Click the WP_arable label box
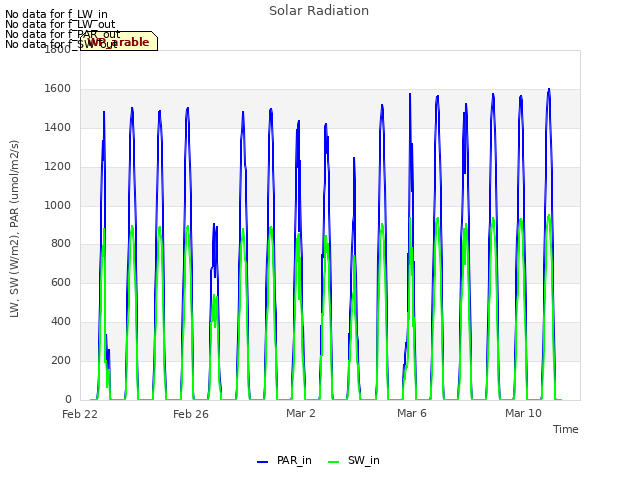 pos(119,41)
